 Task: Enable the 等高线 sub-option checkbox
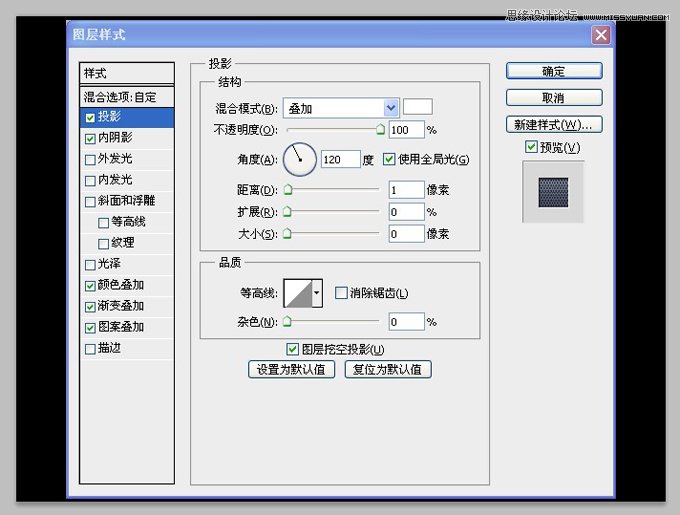103,223
